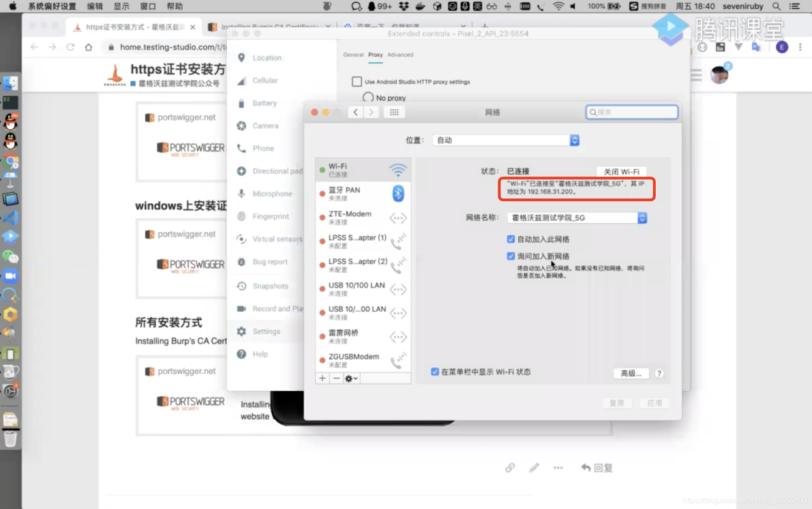Toggle 询问加入新网络 checkbox
The image size is (812, 509).
coord(511,256)
